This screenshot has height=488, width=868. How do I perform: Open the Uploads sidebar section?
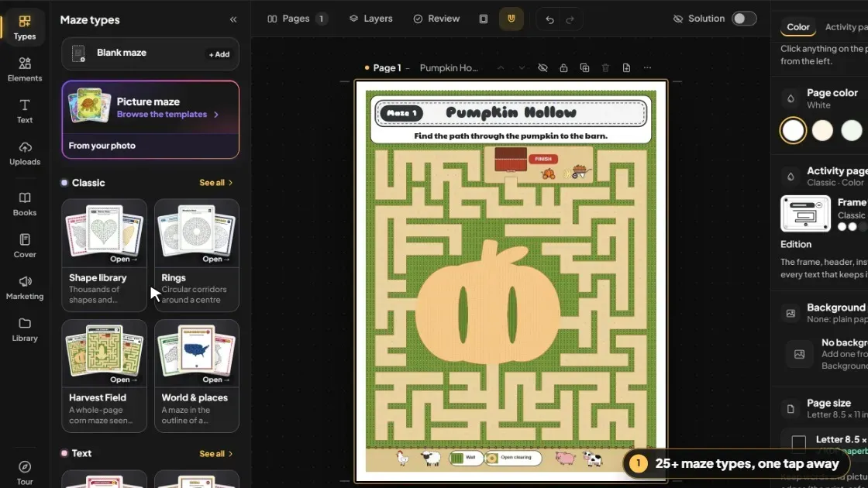(24, 153)
